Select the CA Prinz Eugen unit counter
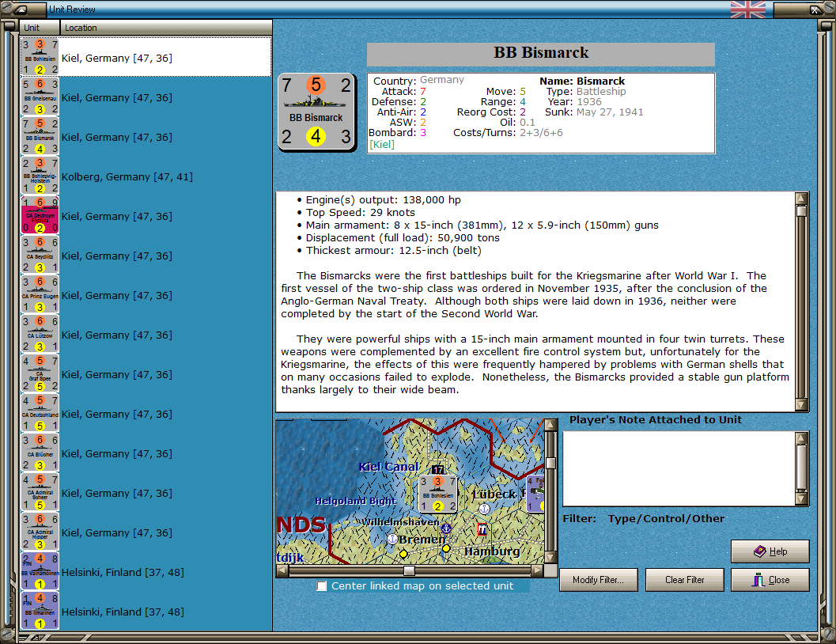 pyautogui.click(x=40, y=294)
